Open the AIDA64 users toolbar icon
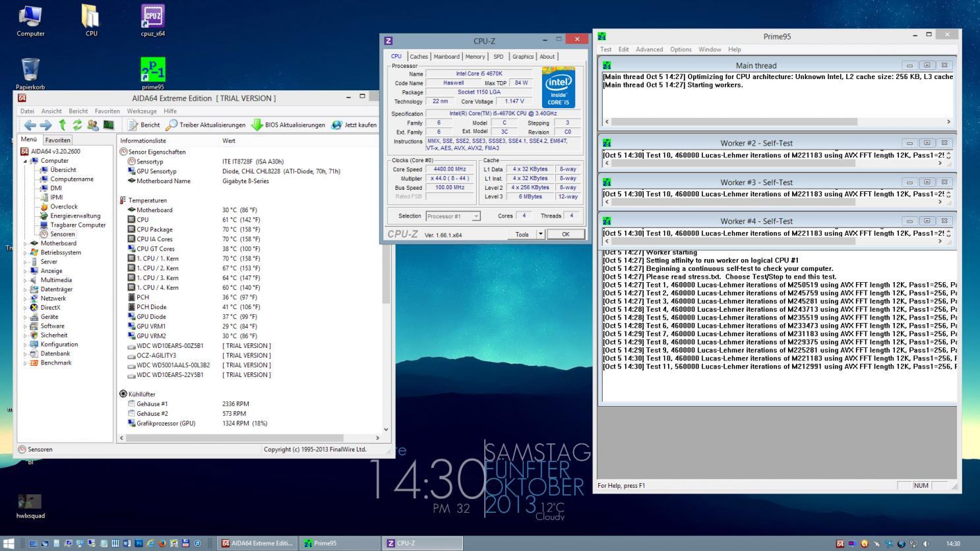The width and height of the screenshot is (980, 551). click(x=92, y=125)
